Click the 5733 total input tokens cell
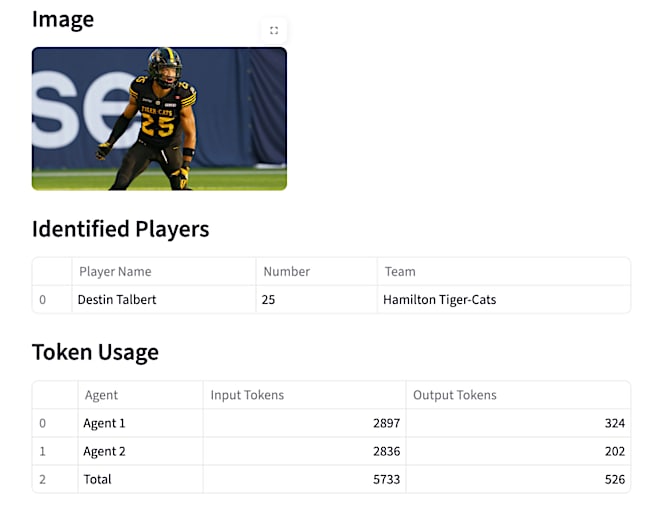 point(386,479)
